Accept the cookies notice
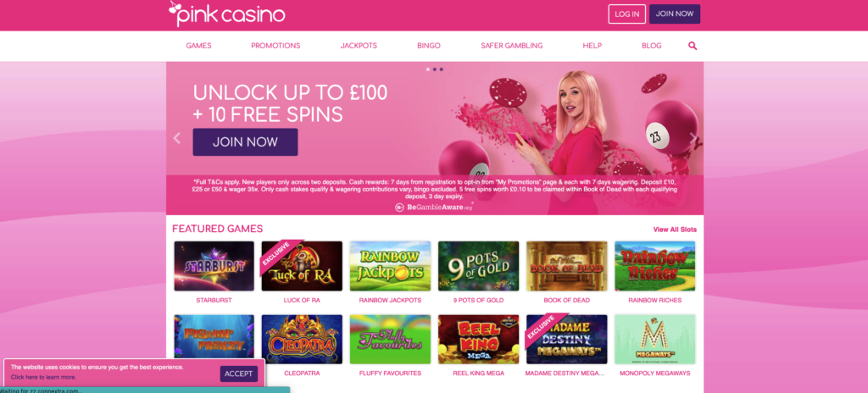 click(238, 374)
